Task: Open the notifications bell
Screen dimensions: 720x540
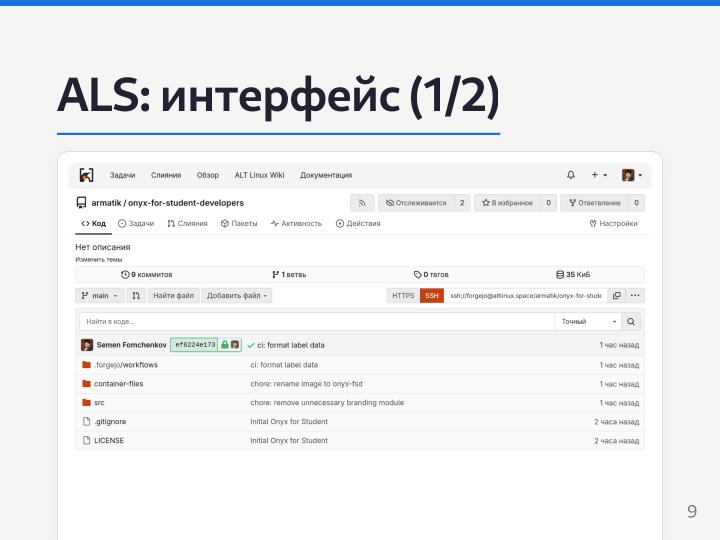Action: click(x=571, y=175)
